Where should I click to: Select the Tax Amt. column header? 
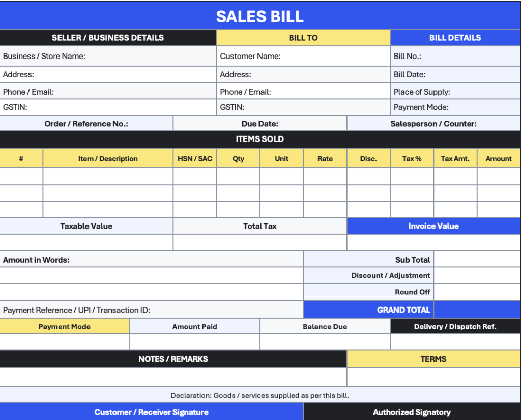[455, 158]
